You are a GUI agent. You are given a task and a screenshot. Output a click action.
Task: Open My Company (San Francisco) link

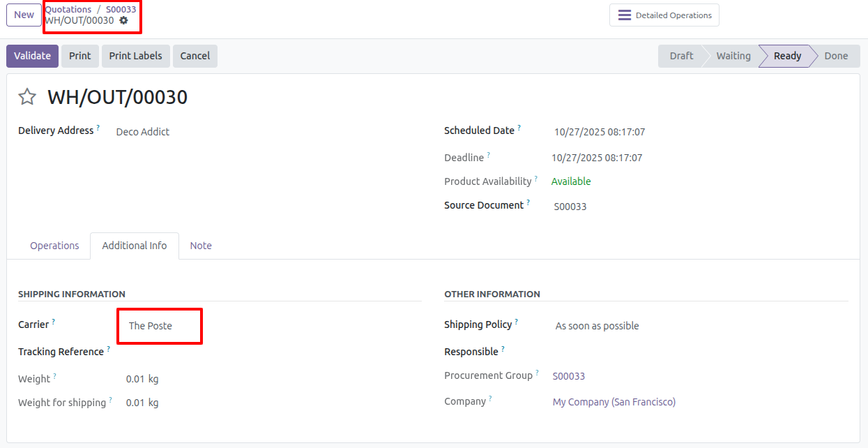pos(614,402)
